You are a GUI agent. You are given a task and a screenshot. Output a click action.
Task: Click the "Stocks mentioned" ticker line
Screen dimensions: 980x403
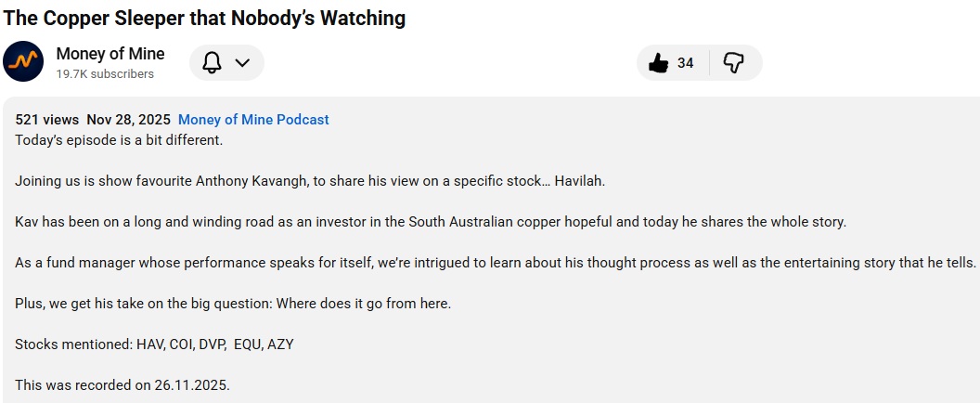pos(154,344)
